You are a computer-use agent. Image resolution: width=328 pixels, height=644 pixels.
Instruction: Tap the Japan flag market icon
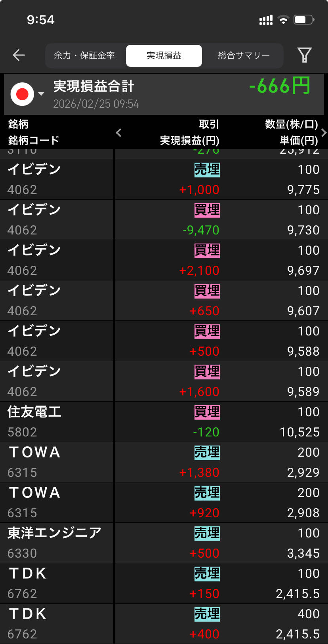point(22,94)
